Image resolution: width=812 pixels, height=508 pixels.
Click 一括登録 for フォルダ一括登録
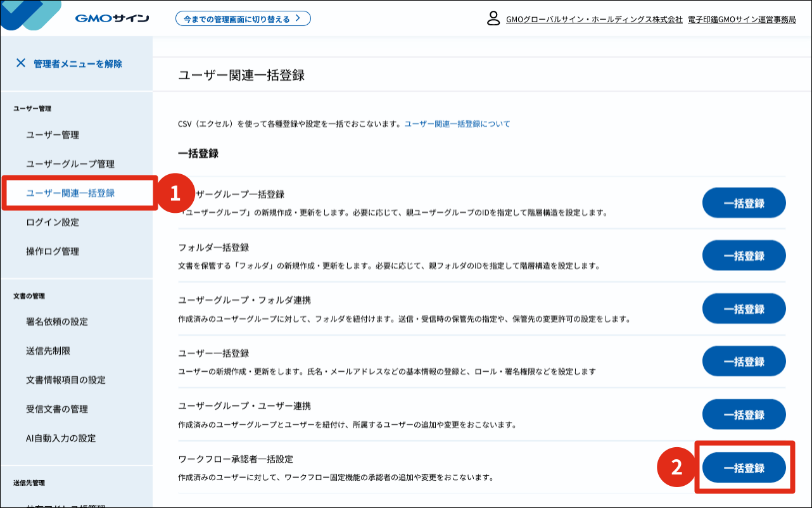tap(744, 256)
